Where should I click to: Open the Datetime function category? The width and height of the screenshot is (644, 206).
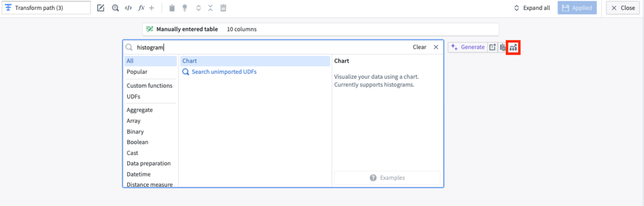[x=138, y=174]
